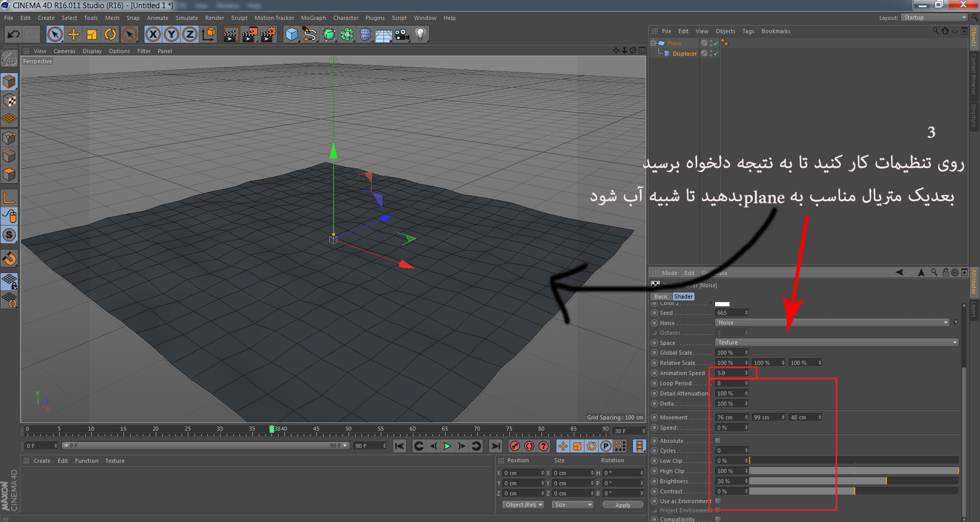Open the Size mode dropdown
This screenshot has height=522, width=980.
click(x=573, y=505)
